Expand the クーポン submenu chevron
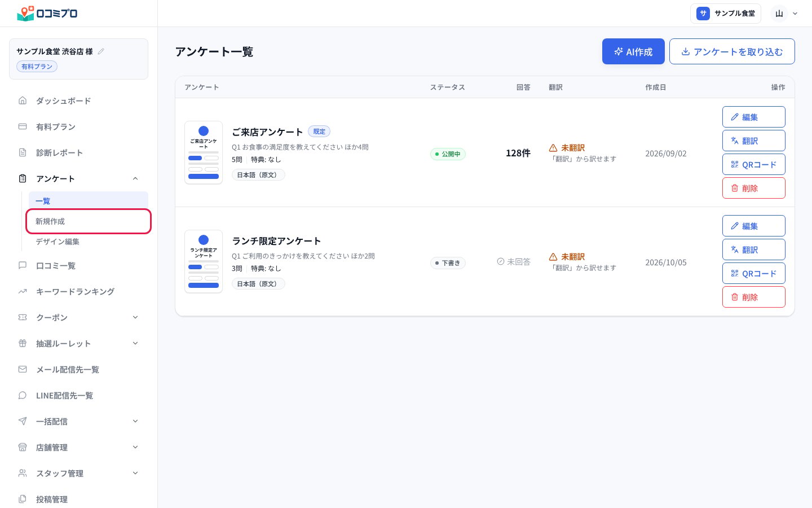This screenshot has width=812, height=508. [x=135, y=317]
